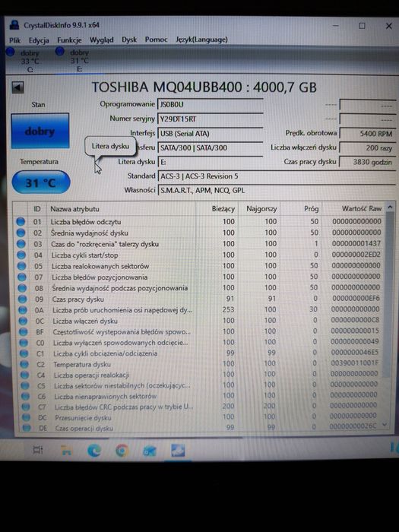This screenshot has height=532, width=399.
Task: Open the Wygląd menu
Action: tap(101, 40)
